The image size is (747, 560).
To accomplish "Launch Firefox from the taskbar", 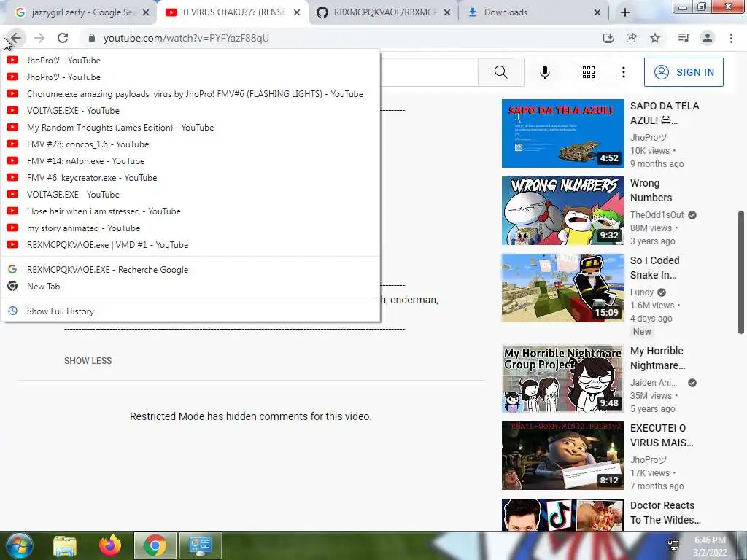I will pos(110,545).
